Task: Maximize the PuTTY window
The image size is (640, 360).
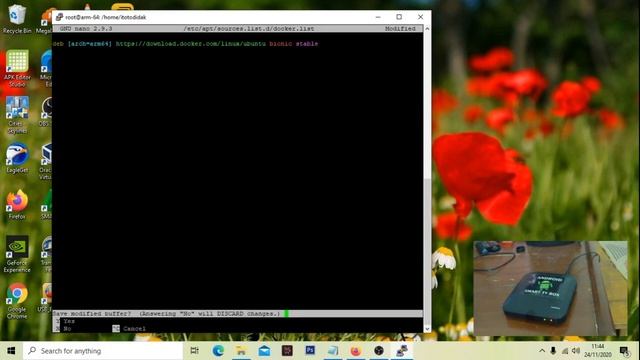Action: [x=399, y=17]
